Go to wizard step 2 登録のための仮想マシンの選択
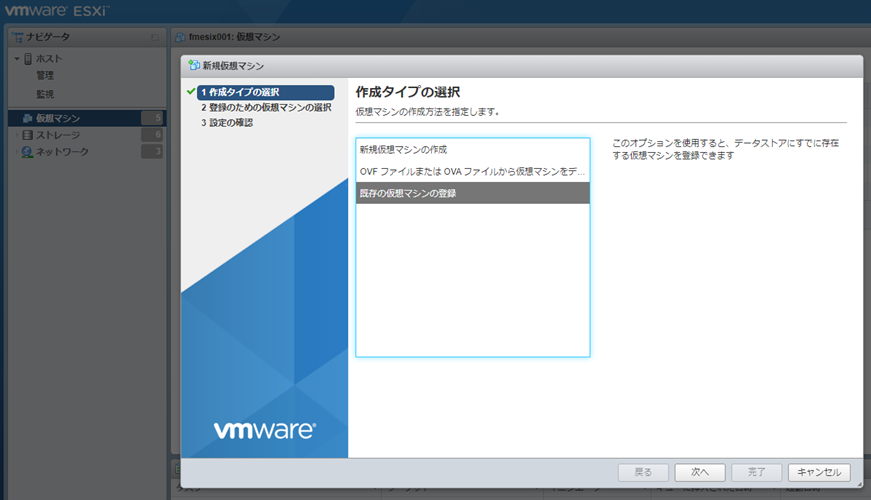Viewport: 871px width, 500px height. tap(265, 107)
